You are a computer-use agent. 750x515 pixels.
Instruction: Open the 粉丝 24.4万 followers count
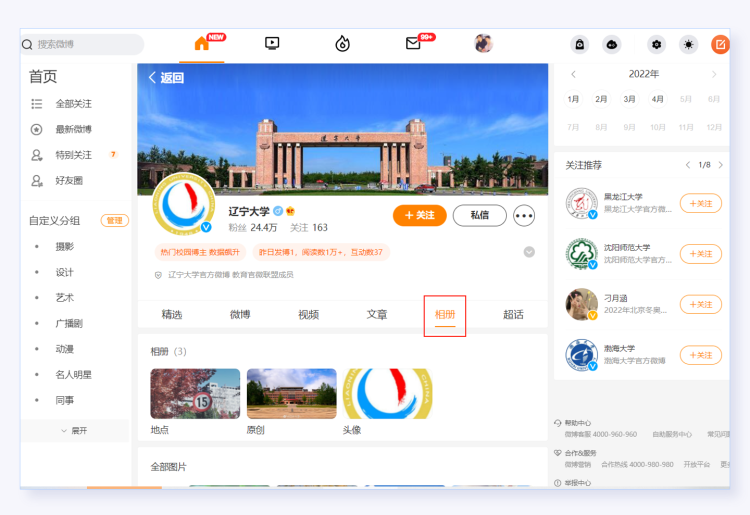[253, 228]
